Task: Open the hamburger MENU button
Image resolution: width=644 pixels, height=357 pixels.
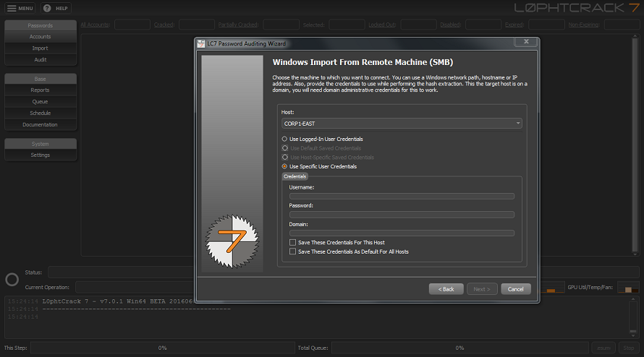Action: [20, 8]
